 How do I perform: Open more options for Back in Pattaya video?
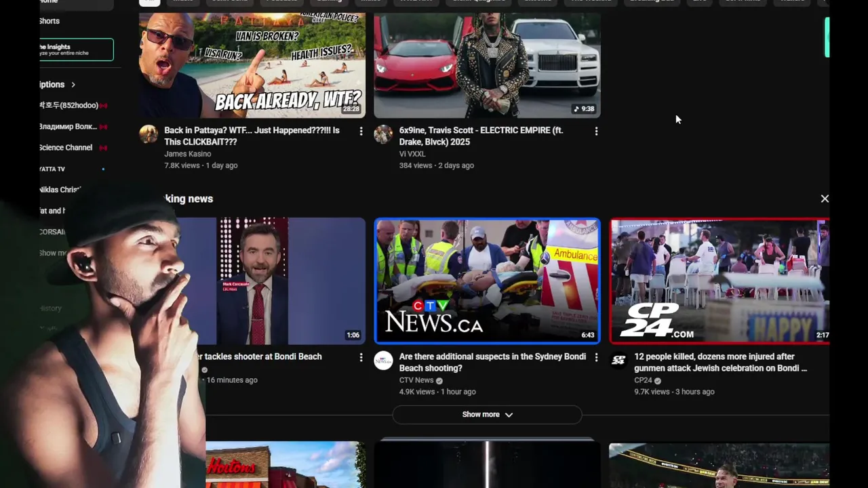point(361,131)
